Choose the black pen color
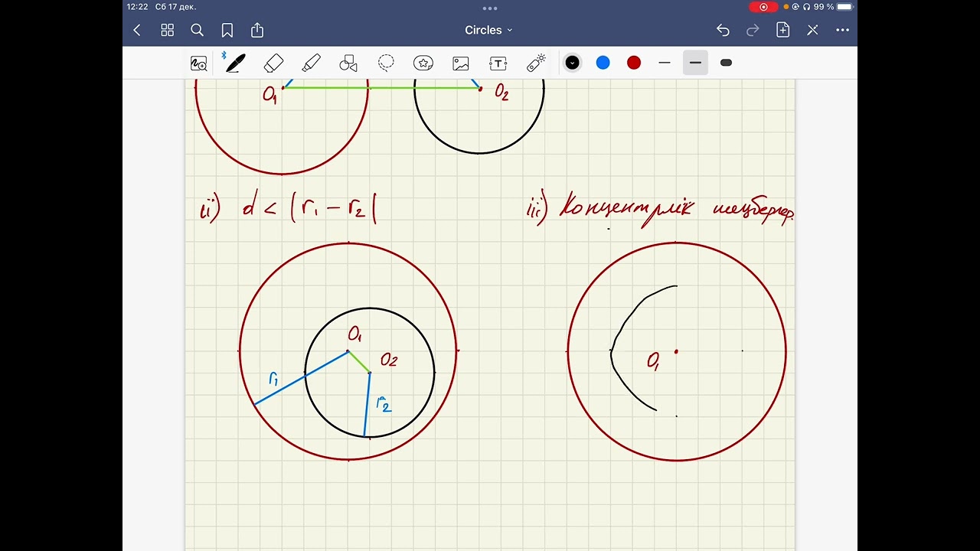Image resolution: width=980 pixels, height=551 pixels. click(572, 63)
